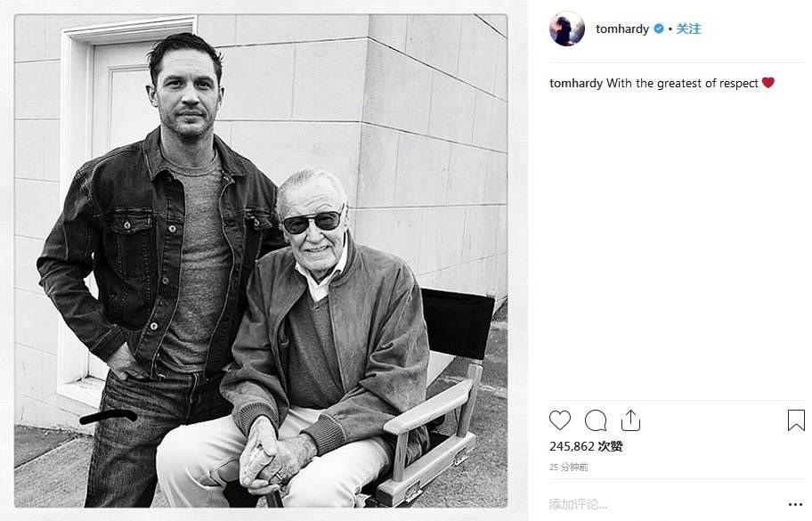Image resolution: width=812 pixels, height=521 pixels.
Task: Save the post with the bookmark icon
Action: 796,420
